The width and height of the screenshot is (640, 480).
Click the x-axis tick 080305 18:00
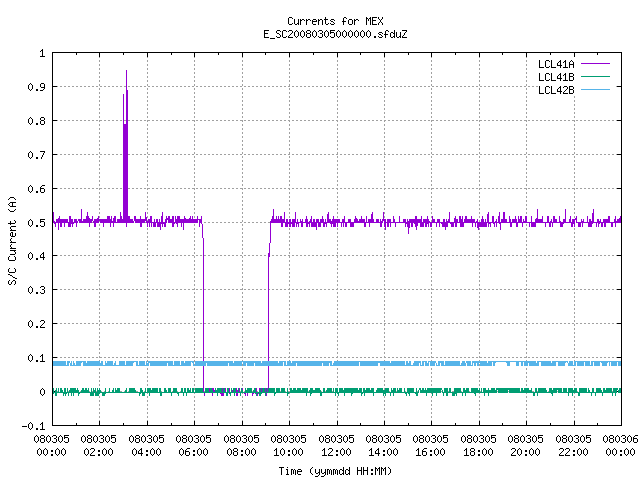click(478, 445)
